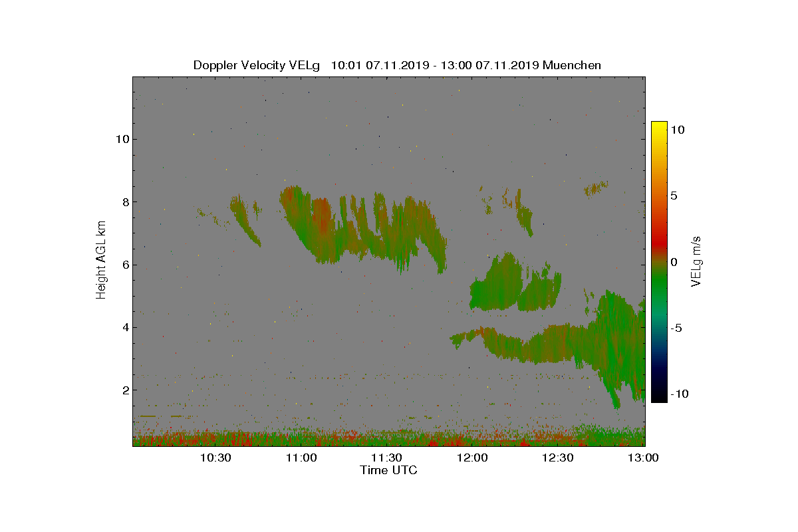Click the colorbar value label -10
Viewport: 798px width, 532px height.
click(x=680, y=394)
